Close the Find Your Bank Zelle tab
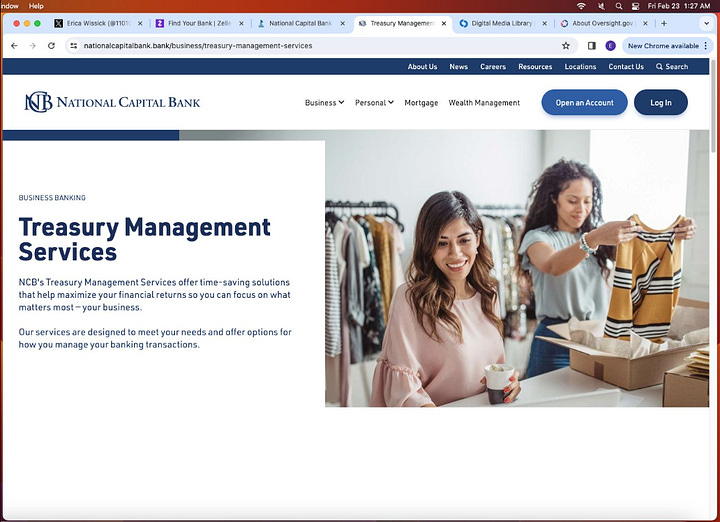This screenshot has height=522, width=720. (242, 23)
